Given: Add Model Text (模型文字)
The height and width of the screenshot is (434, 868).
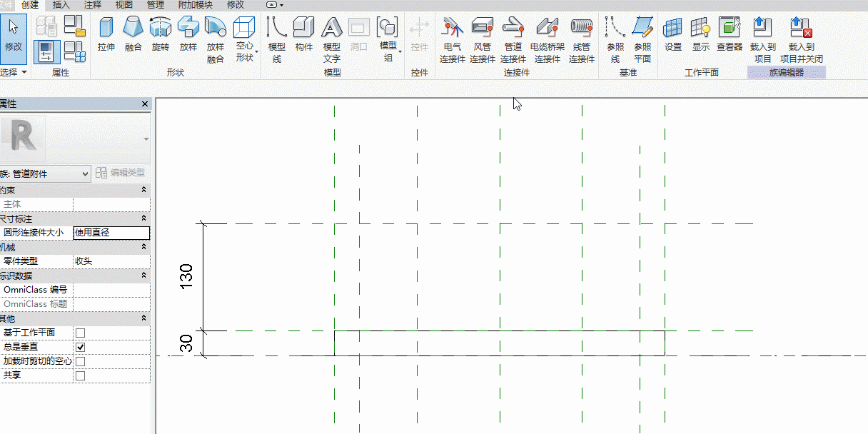Looking at the screenshot, I should 332,41.
